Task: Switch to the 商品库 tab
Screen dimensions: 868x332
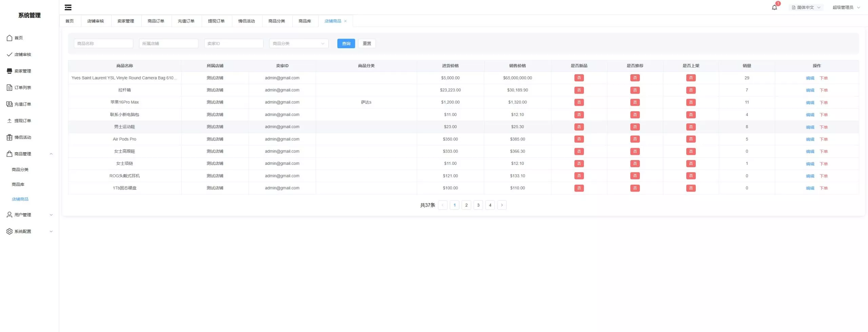Action: (304, 21)
